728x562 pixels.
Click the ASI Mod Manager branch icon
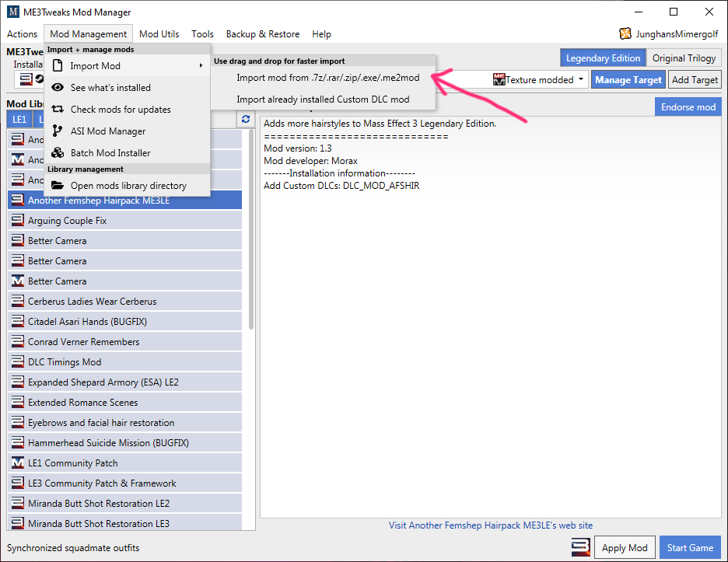click(x=57, y=131)
